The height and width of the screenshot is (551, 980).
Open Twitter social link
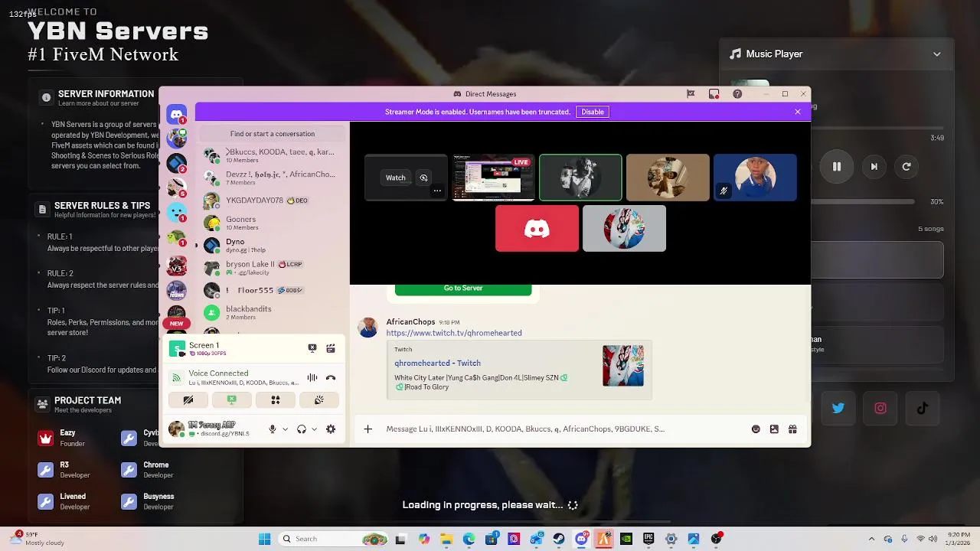coord(838,409)
